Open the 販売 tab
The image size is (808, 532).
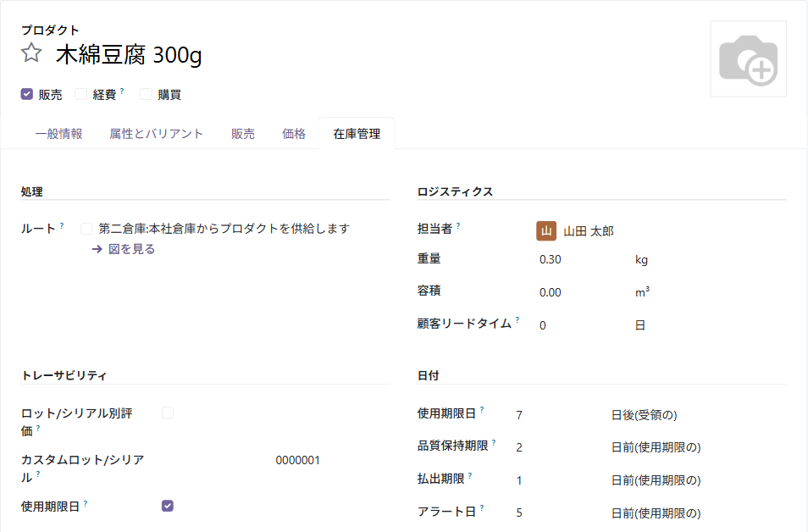tap(243, 134)
